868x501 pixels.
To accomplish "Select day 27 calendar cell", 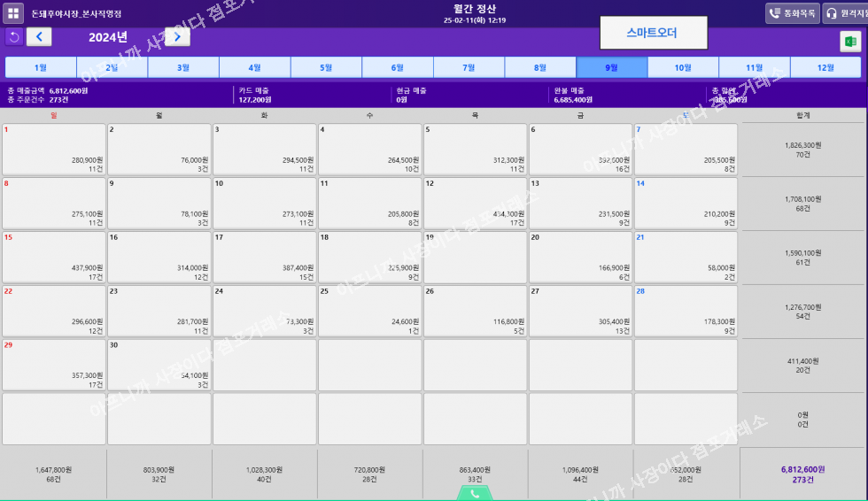I will (580, 311).
